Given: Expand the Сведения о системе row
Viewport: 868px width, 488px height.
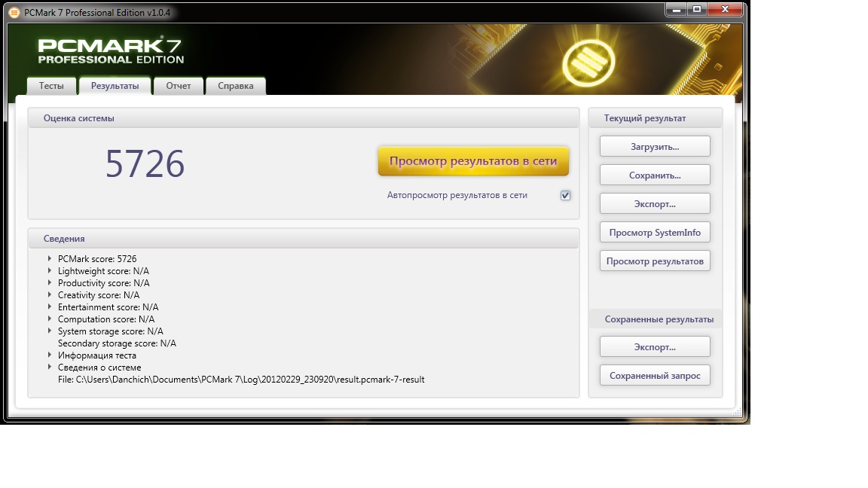Looking at the screenshot, I should [50, 367].
